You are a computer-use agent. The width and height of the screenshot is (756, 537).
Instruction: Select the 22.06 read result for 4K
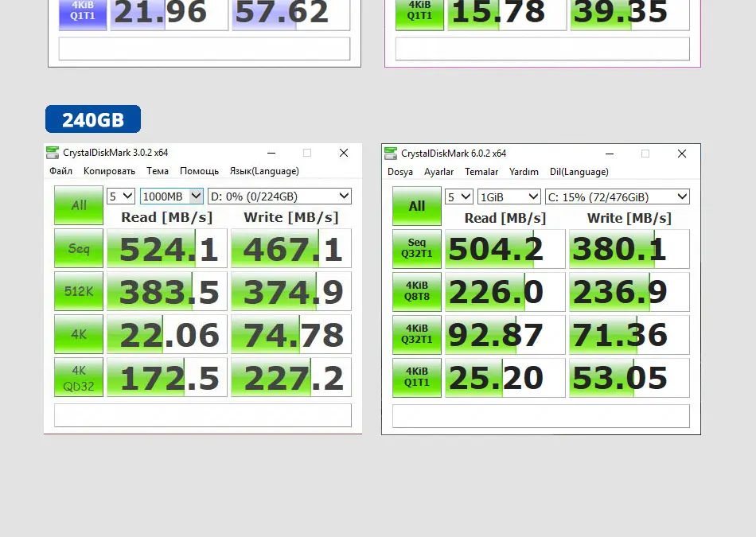pos(167,334)
